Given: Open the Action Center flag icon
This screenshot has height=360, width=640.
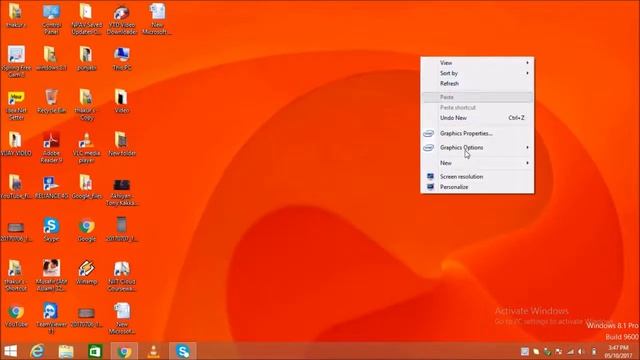Looking at the screenshot, I should click(x=559, y=351).
